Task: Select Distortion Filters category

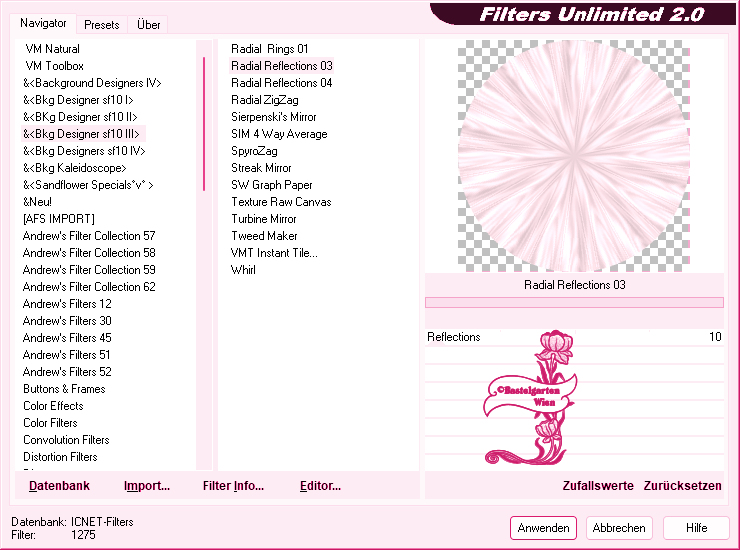Action: click(x=60, y=457)
